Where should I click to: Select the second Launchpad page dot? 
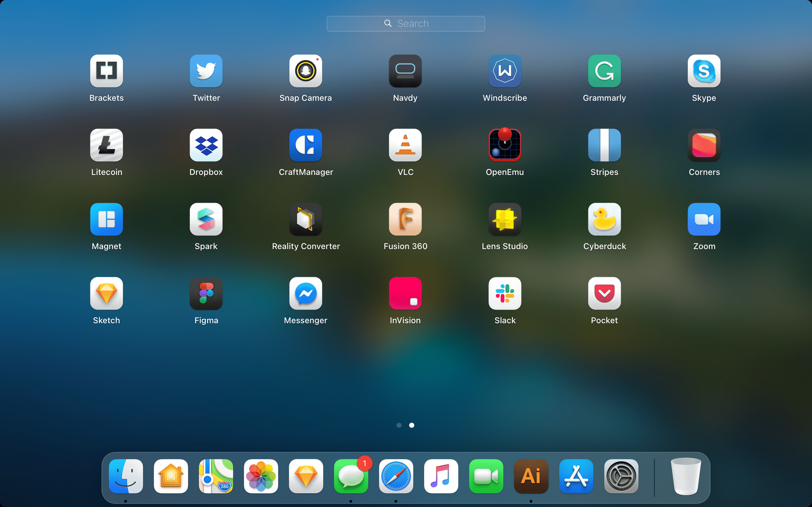412,425
